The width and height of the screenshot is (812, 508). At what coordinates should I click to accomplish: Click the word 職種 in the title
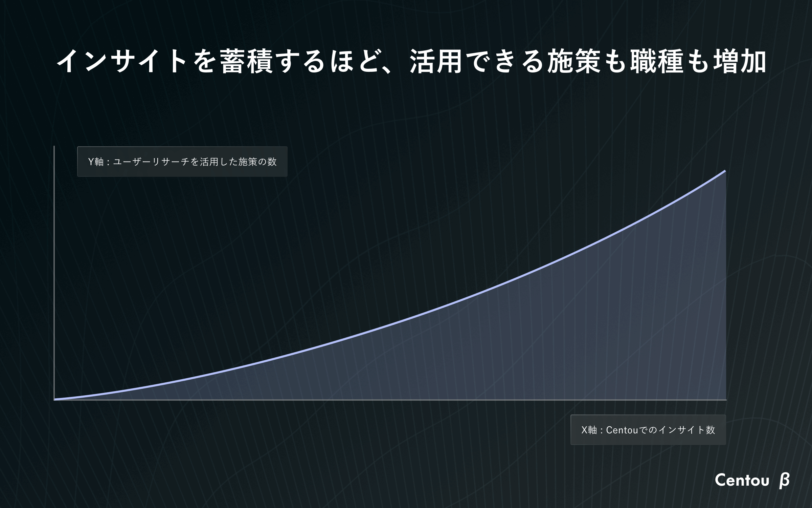point(656,62)
